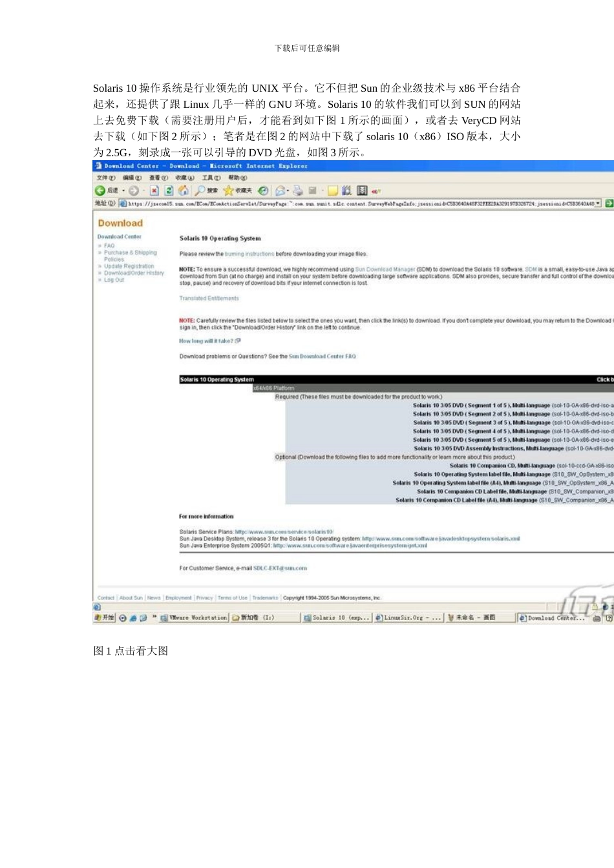Click the IE Forward button
The width and height of the screenshot is (614, 868).
coord(133,191)
